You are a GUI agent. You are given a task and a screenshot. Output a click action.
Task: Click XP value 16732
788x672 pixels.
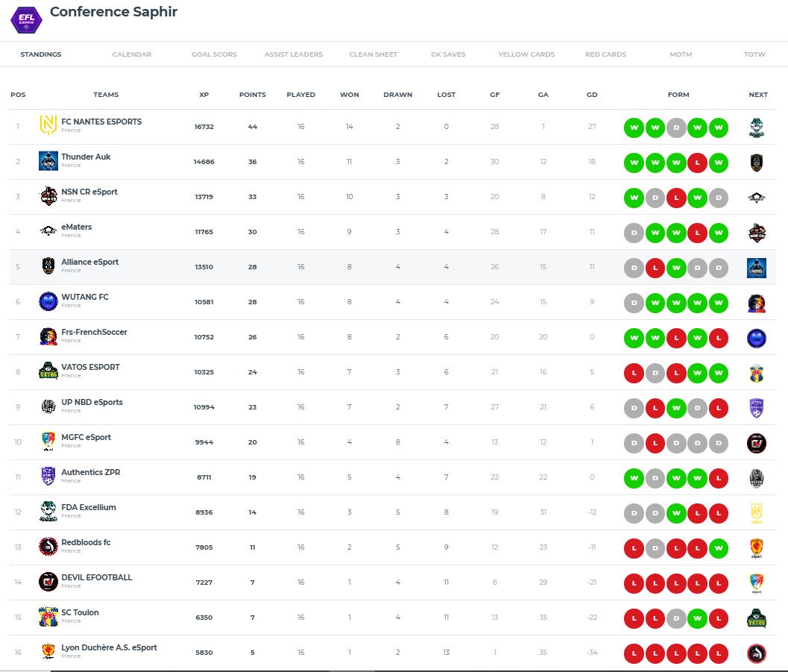click(x=204, y=127)
